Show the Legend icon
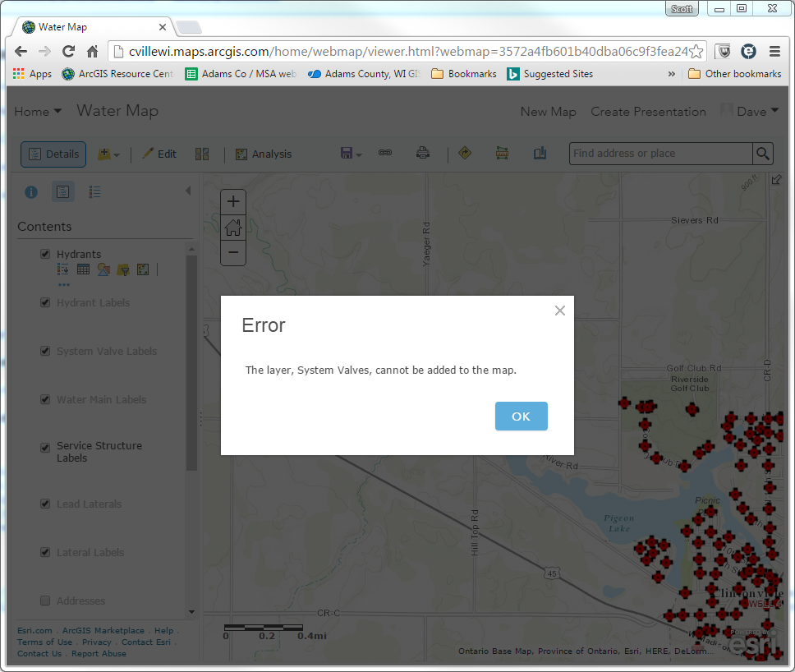The height and width of the screenshot is (672, 795). point(94,191)
